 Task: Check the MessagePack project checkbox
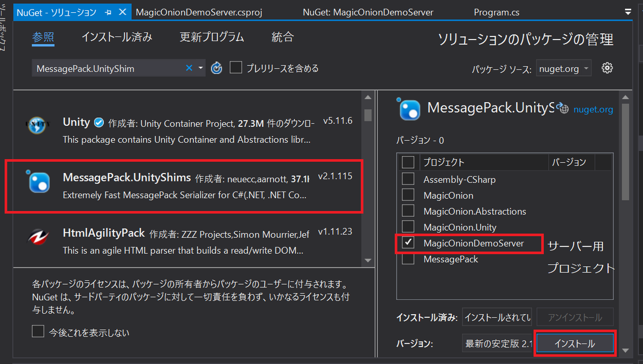point(408,259)
